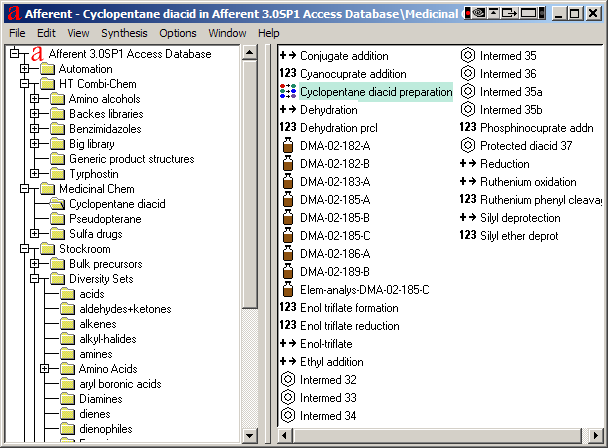The height and width of the screenshot is (448, 608).
Task: Click the Intermed 32 structure icon
Action: (288, 379)
